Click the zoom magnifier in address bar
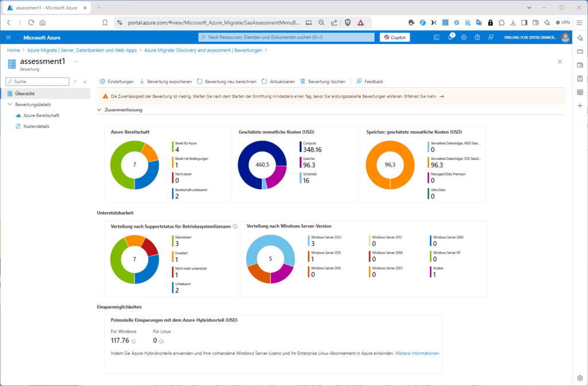The height and width of the screenshot is (386, 588). pos(322,22)
